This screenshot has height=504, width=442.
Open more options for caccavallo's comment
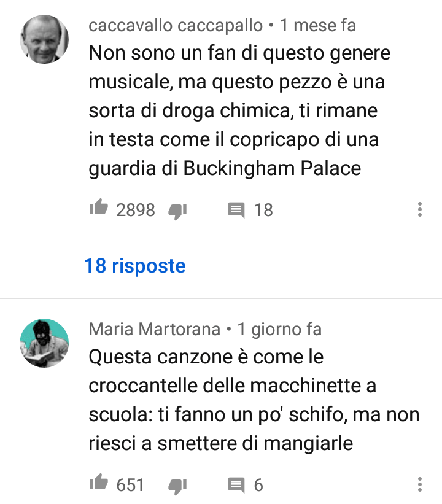tap(419, 209)
